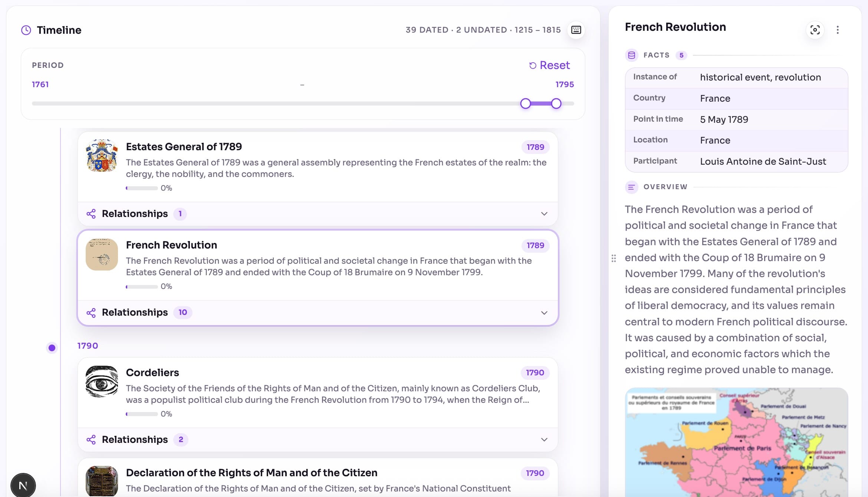Click the panel resize grip handle

(x=614, y=258)
